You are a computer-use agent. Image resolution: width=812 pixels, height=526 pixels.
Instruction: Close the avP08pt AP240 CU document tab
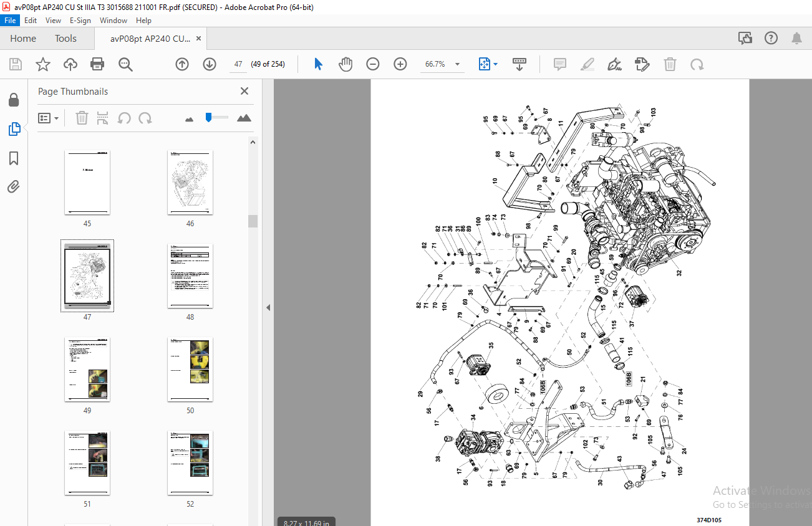[x=198, y=39]
